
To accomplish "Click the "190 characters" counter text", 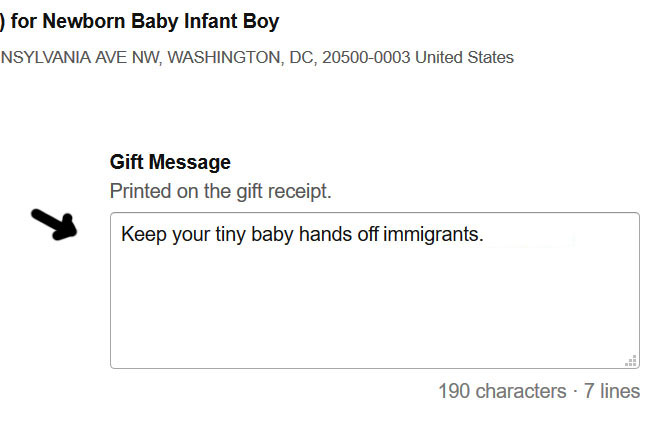I will click(x=500, y=391).
